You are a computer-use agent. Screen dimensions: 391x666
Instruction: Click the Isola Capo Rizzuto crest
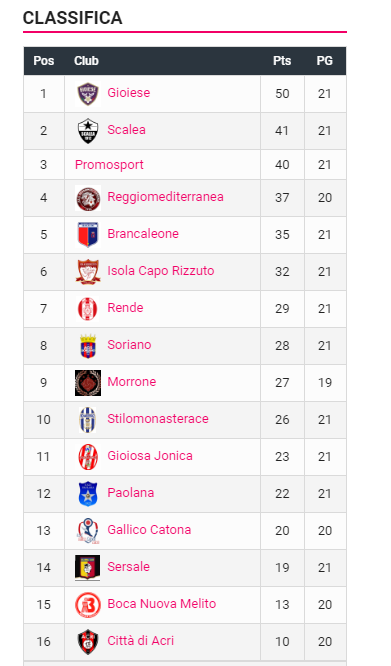[88, 271]
